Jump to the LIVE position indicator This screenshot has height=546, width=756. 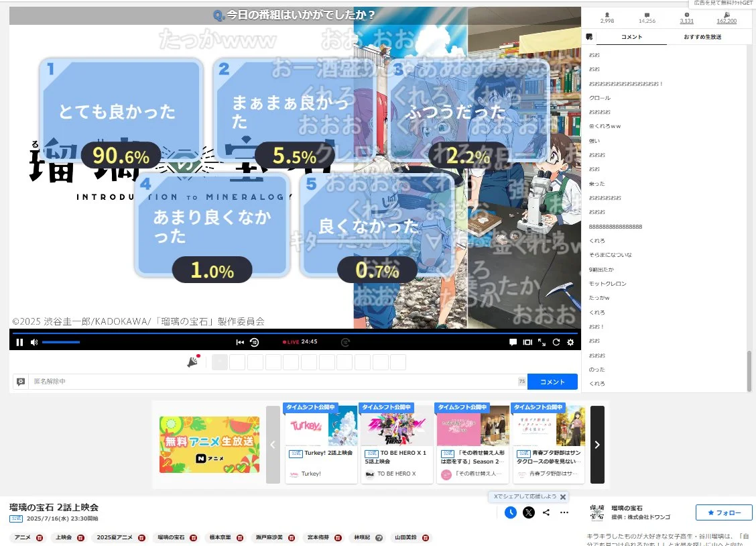[x=291, y=342]
